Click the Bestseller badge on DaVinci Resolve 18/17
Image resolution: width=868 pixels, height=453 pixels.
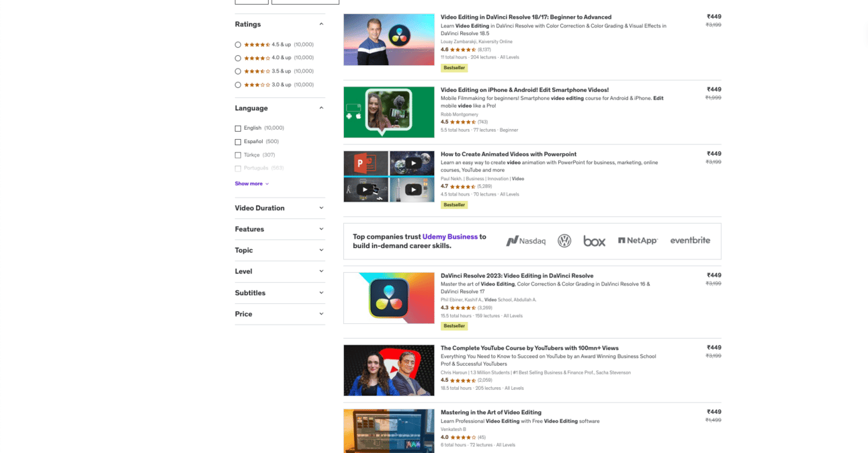point(454,68)
